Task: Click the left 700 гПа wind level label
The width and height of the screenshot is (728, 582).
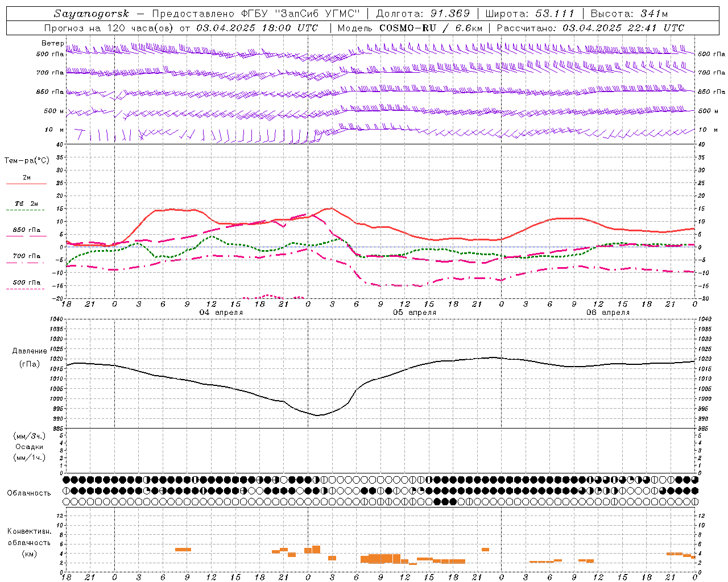Action: click(50, 73)
